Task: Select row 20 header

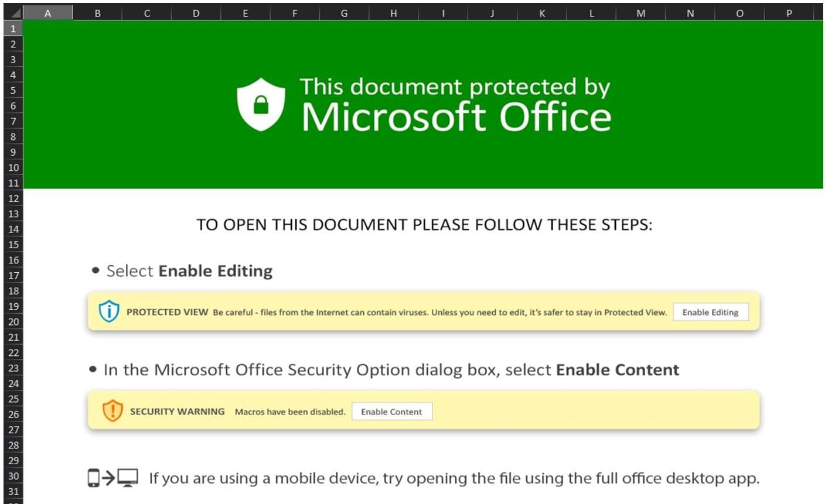Action: (13, 321)
